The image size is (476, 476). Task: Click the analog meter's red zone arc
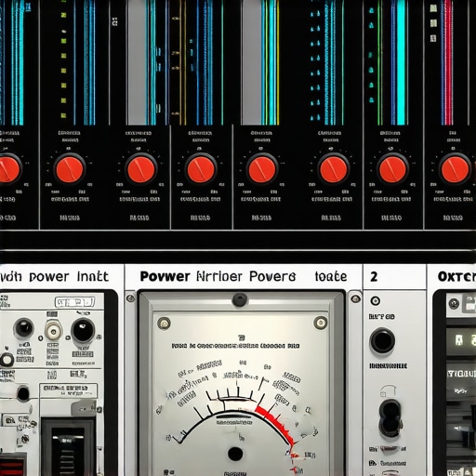click(x=276, y=426)
